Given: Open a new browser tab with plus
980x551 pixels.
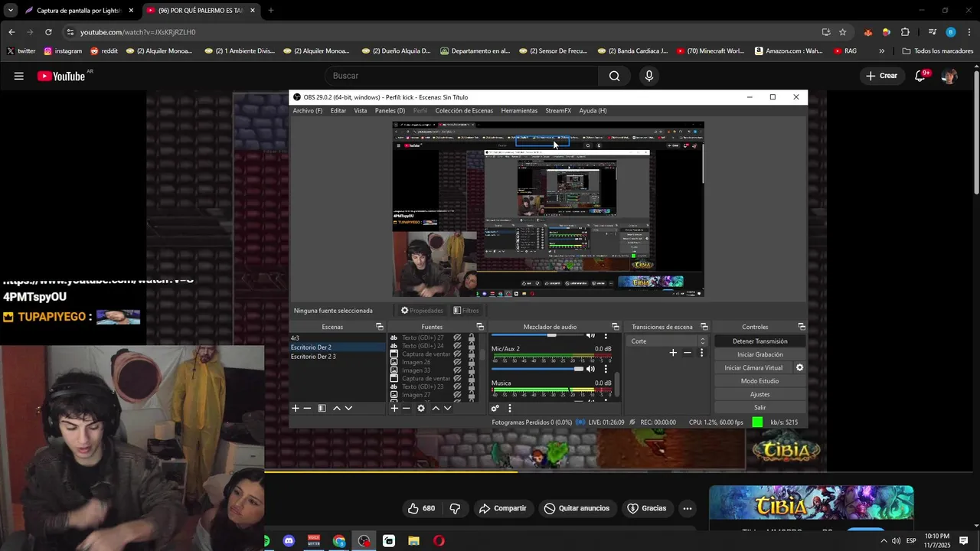Looking at the screenshot, I should tap(270, 11).
